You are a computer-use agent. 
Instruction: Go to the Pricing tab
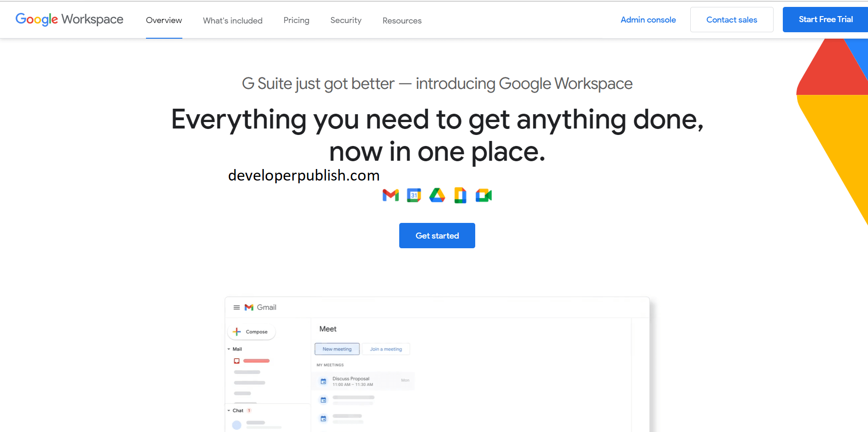click(x=297, y=20)
